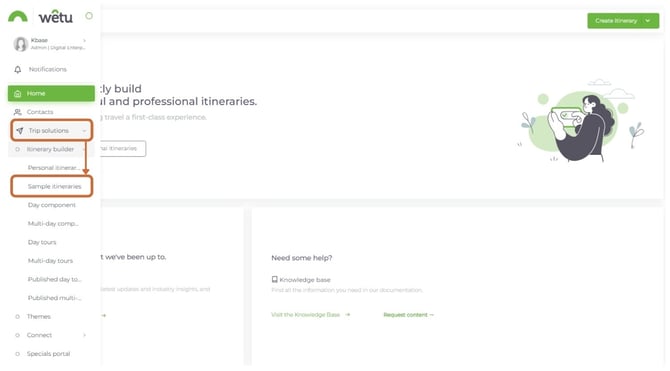The height and width of the screenshot is (371, 670).
Task: Click the arrow after Visit the Knowledge Base
Action: (x=347, y=315)
